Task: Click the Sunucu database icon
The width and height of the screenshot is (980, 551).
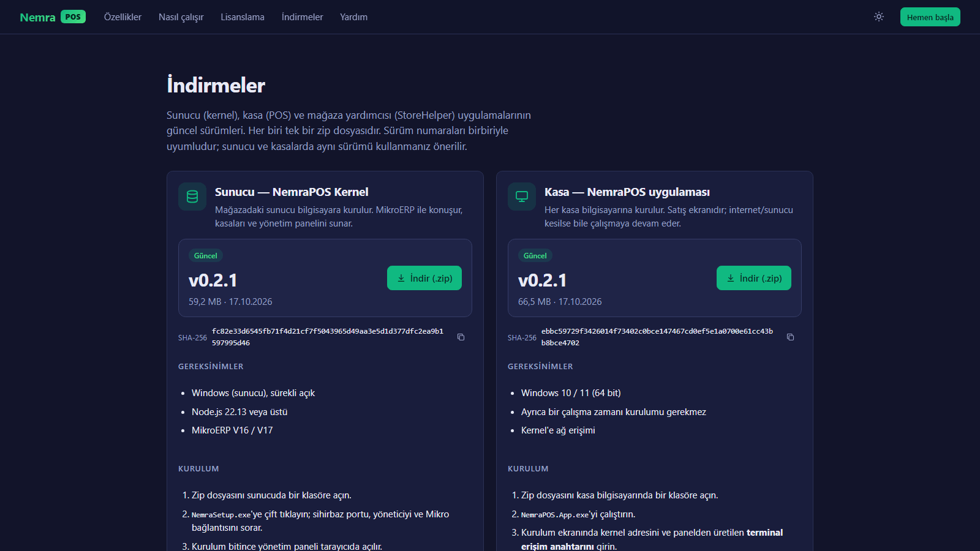Action: click(192, 197)
